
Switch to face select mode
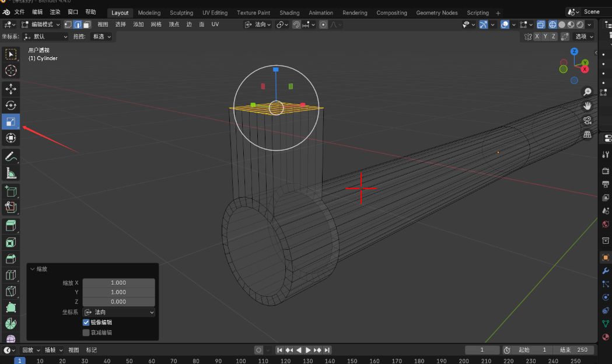tap(87, 24)
